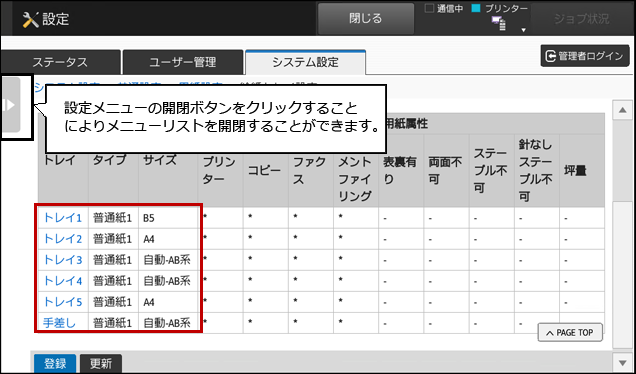
Task: Select the システム設定 tab
Action: click(x=305, y=62)
